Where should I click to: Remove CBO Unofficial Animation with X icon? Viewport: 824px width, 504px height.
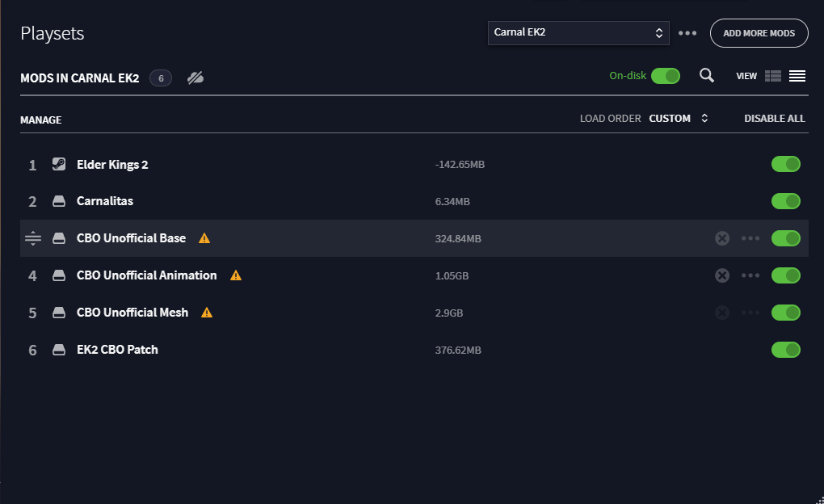click(x=722, y=275)
